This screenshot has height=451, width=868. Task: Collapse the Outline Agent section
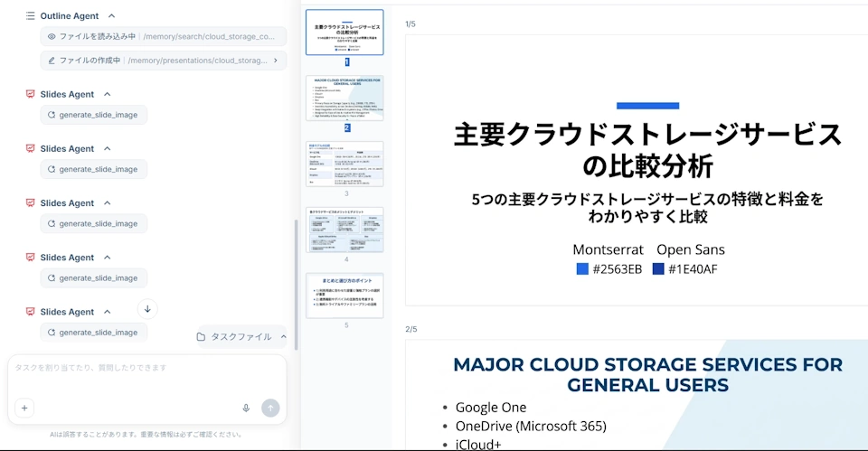click(111, 16)
